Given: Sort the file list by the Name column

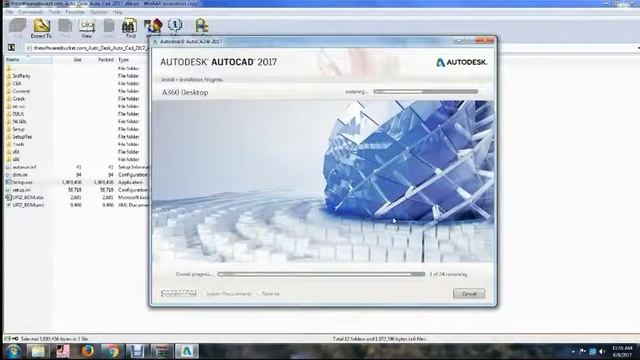Looking at the screenshot, I should pos(28,60).
